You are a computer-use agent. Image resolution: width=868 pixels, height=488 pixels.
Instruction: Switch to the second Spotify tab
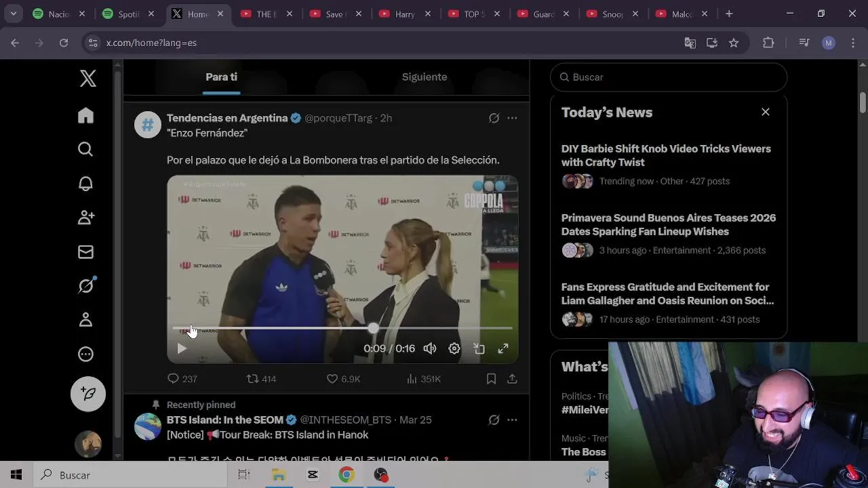pyautogui.click(x=128, y=14)
